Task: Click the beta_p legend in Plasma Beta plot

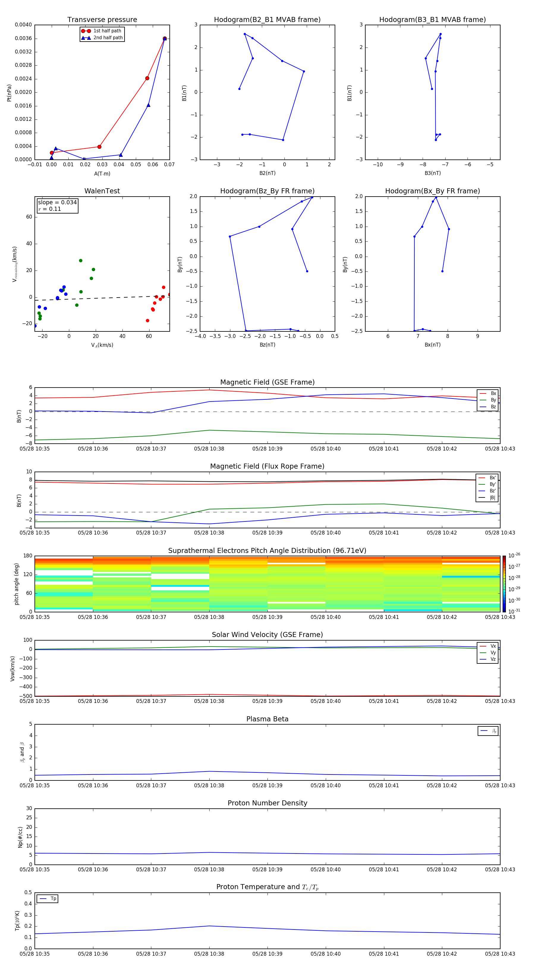Action: [488, 731]
